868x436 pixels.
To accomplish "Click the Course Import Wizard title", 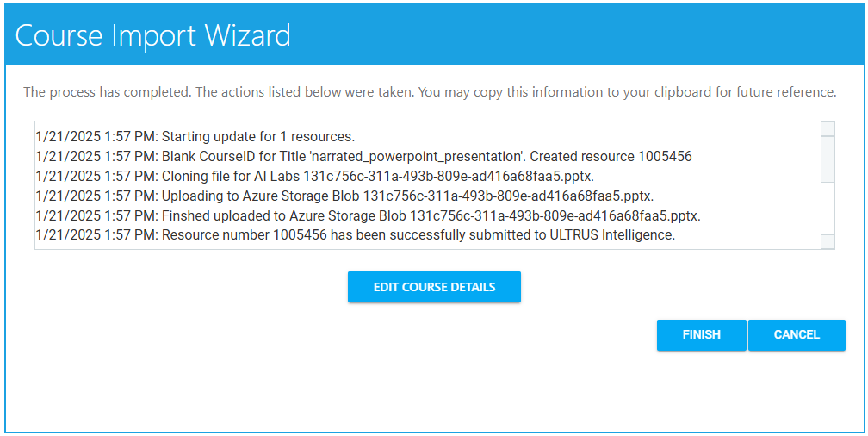I will coord(153,35).
